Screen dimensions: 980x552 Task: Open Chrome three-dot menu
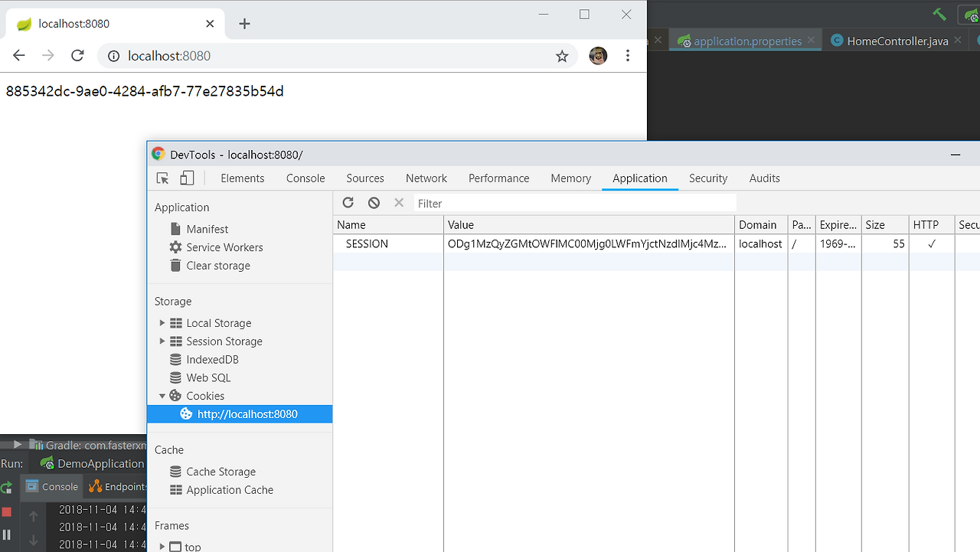pyautogui.click(x=628, y=56)
